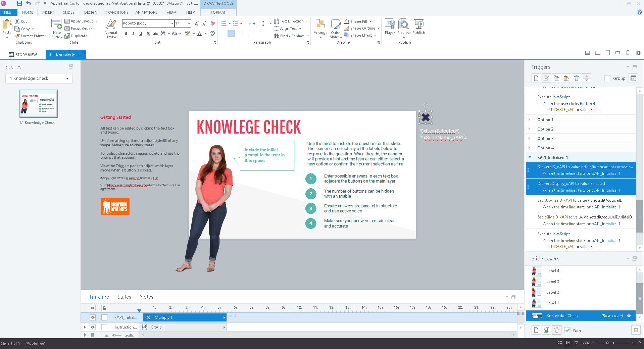This screenshot has height=349, width=644.
Task: Uncheck the Dim checkbox in Slide Layers
Action: [x=568, y=330]
